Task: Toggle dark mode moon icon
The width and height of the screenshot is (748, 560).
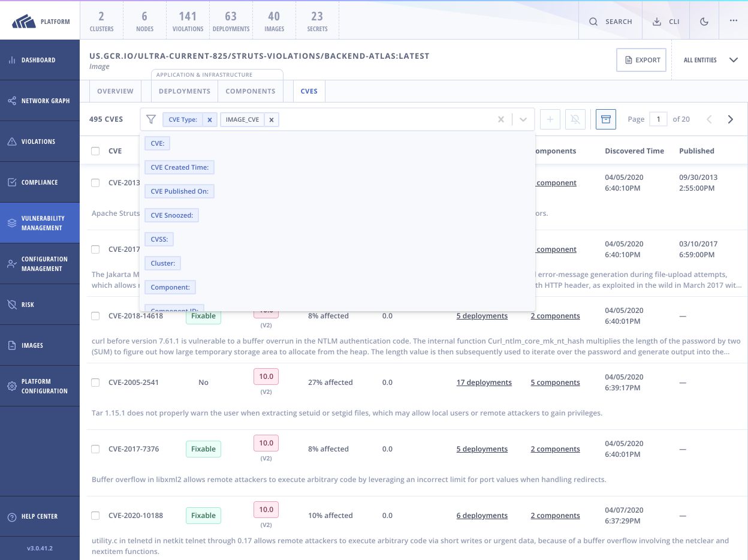Action: [704, 22]
